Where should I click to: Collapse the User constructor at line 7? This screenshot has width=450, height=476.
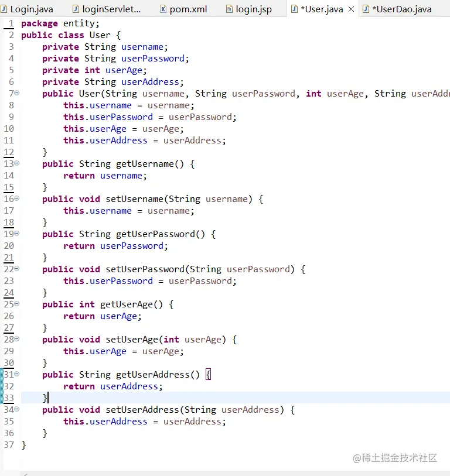point(17,93)
